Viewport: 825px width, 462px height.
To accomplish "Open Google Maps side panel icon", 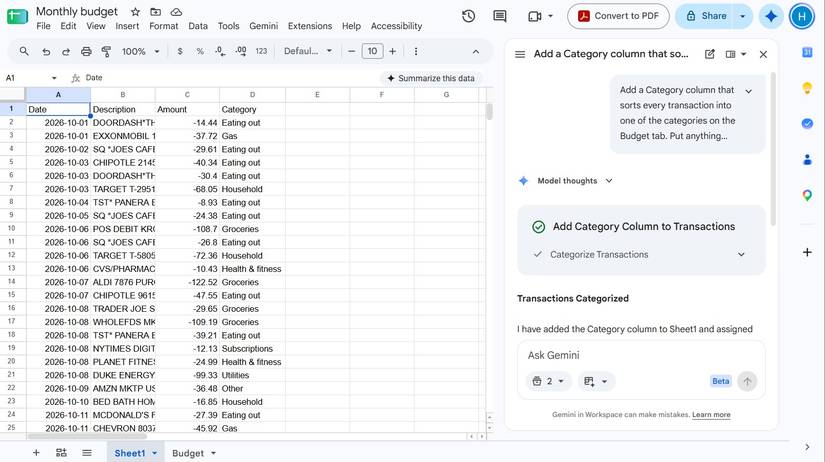I will click(807, 195).
